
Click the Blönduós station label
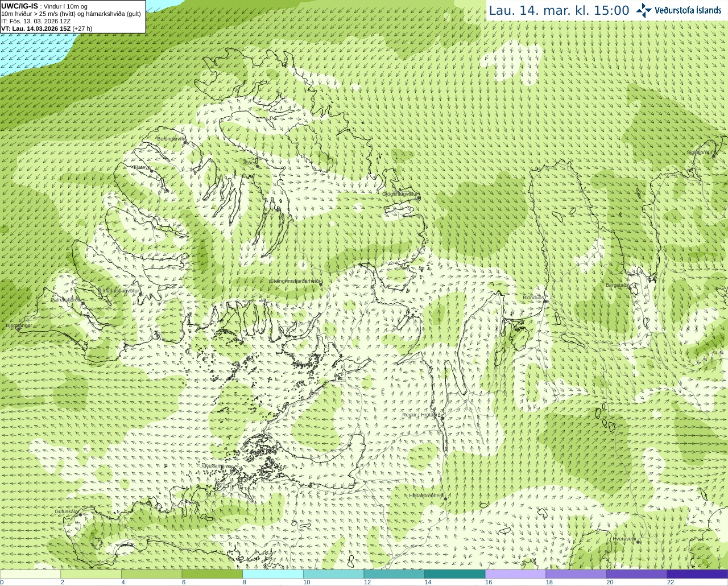coord(533,298)
